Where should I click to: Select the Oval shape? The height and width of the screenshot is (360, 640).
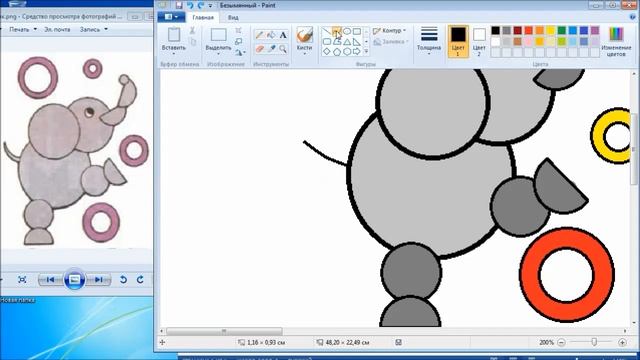347,31
